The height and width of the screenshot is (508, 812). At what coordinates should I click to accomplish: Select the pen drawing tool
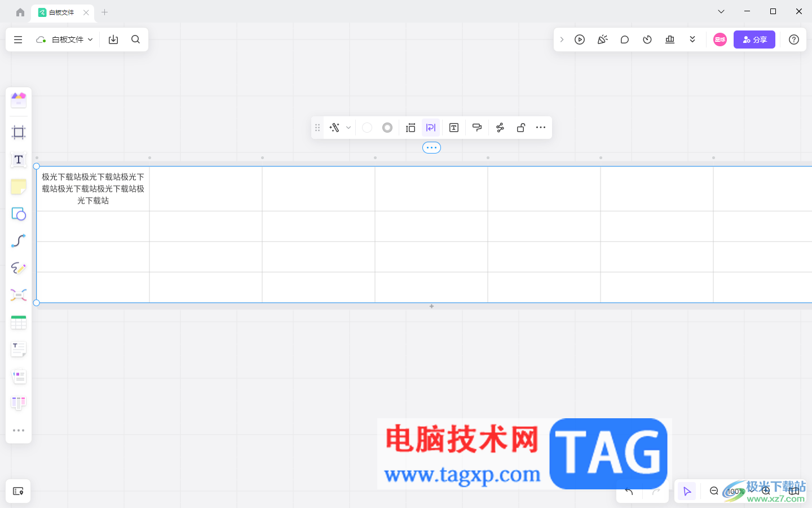click(x=19, y=268)
